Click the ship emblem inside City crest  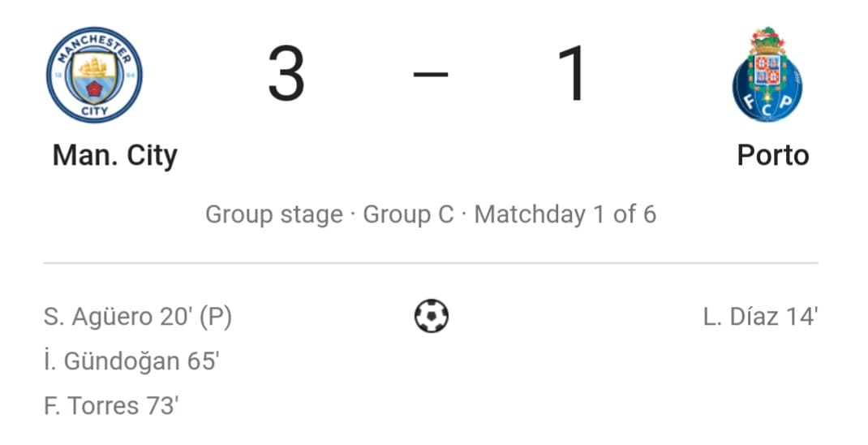(93, 67)
